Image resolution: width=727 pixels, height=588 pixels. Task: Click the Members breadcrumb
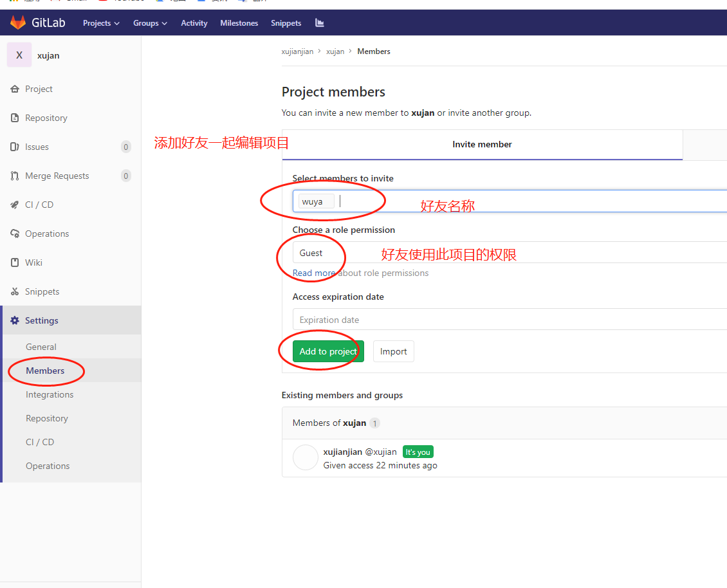pyautogui.click(x=374, y=51)
